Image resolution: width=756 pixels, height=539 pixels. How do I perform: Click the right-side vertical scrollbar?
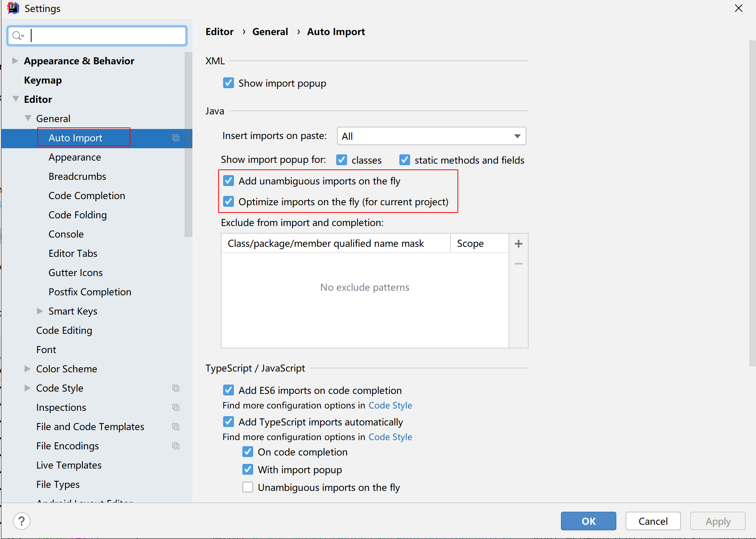(752, 203)
